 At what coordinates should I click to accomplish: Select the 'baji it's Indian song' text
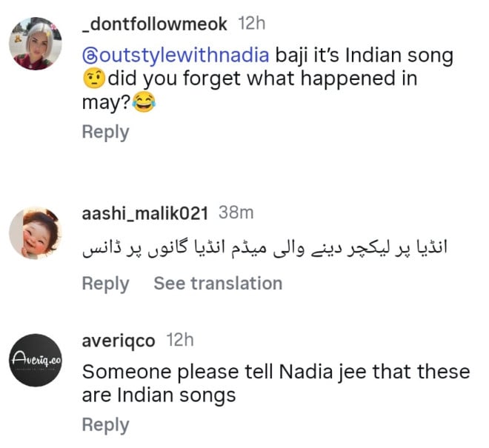tap(364, 56)
